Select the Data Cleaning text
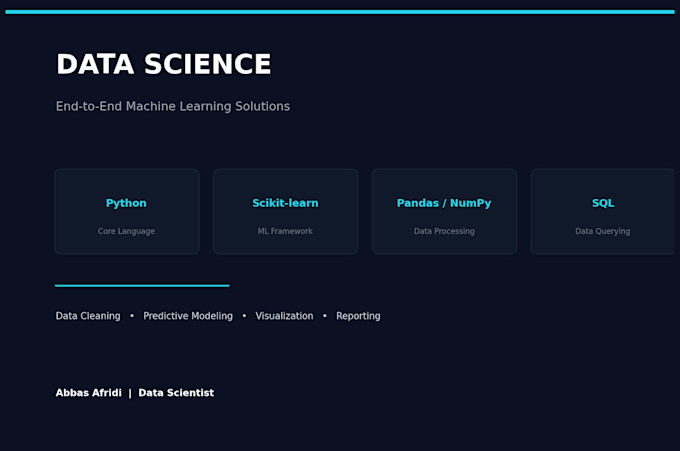Screen dimensions: 680x451 (x=88, y=316)
